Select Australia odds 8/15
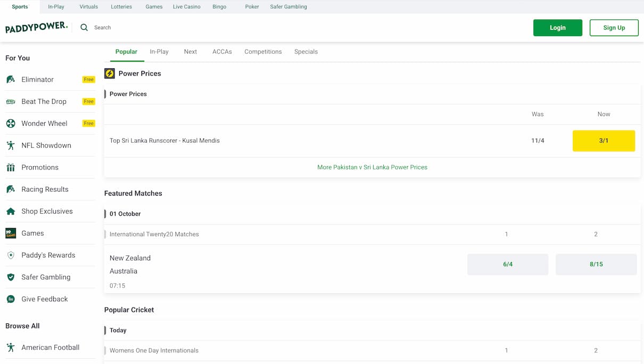 tap(596, 264)
